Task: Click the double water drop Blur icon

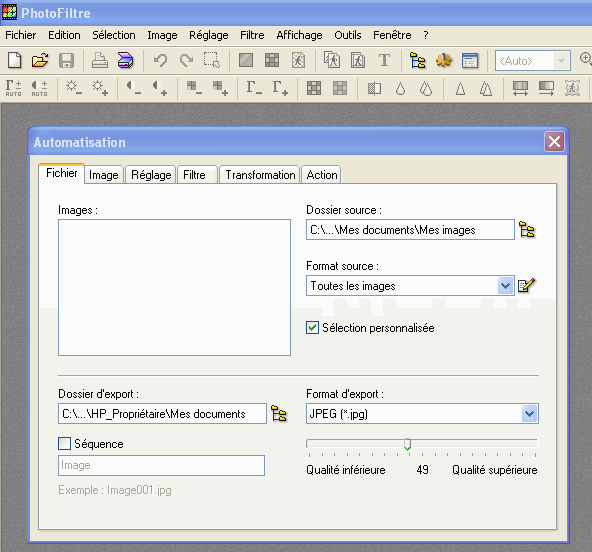Action: pyautogui.click(x=426, y=89)
